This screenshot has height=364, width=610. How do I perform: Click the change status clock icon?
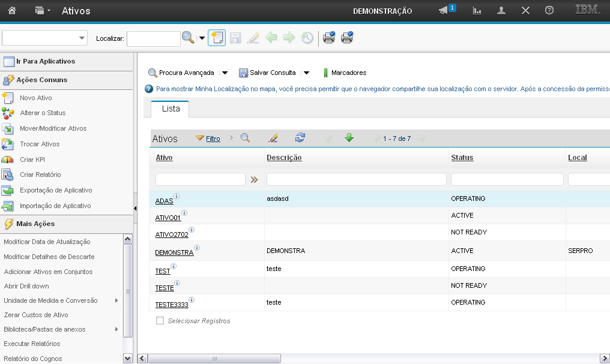click(x=307, y=38)
